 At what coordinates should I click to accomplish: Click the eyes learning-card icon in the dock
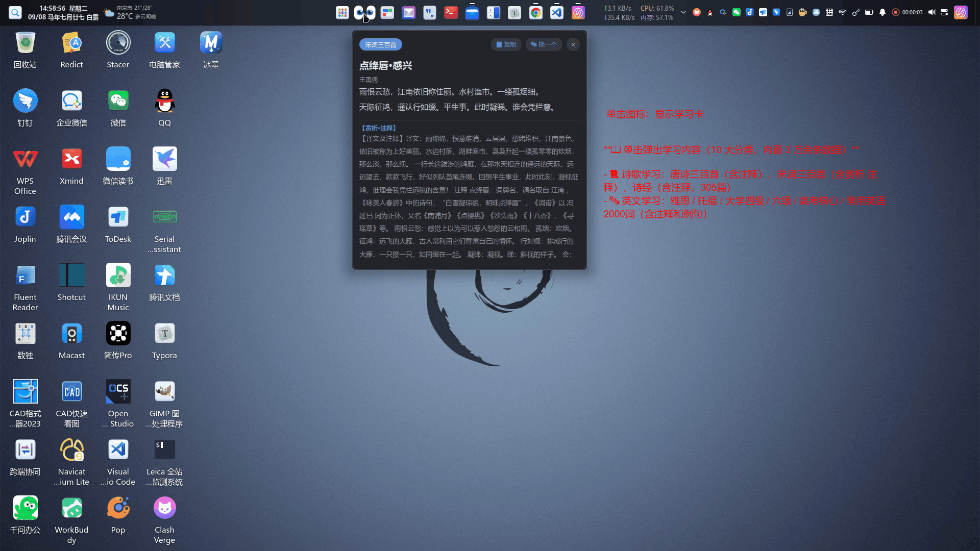click(365, 13)
